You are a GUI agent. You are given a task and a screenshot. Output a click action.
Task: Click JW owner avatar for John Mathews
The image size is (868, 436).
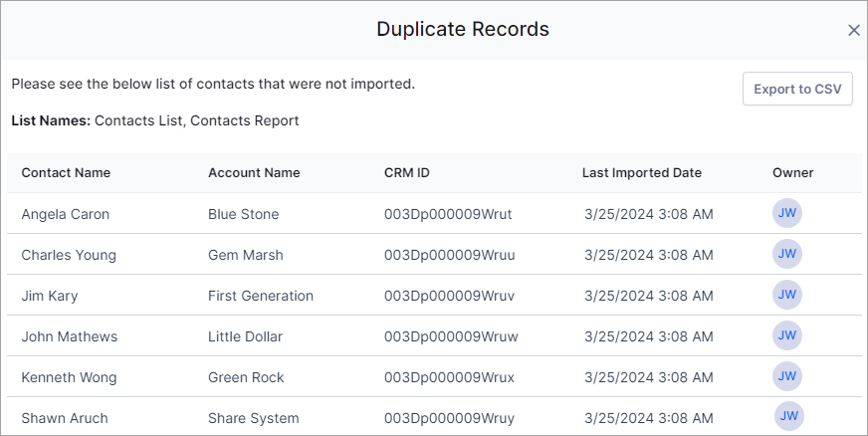[787, 335]
